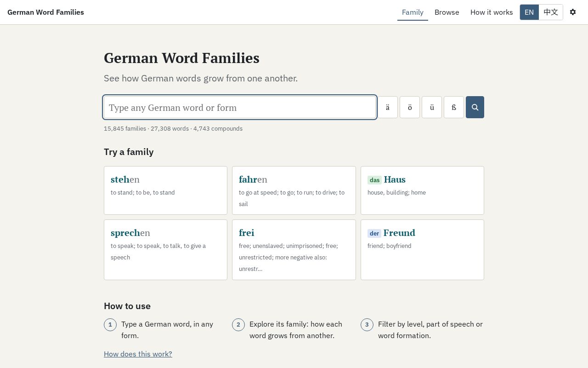This screenshot has width=588, height=368.
Task: Open the stehen family card
Action: 165,190
